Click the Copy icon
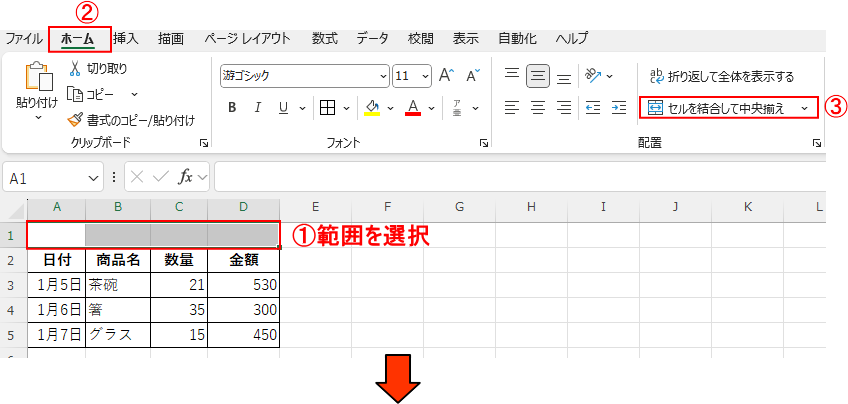 coord(74,94)
